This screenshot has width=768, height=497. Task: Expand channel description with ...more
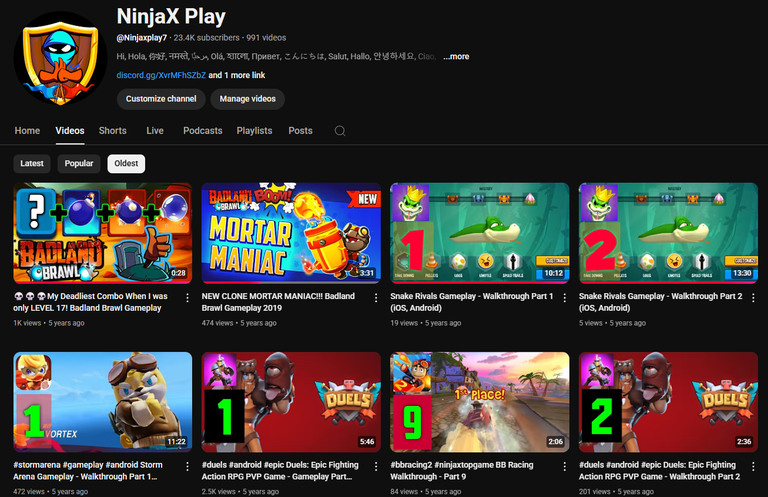pos(456,57)
